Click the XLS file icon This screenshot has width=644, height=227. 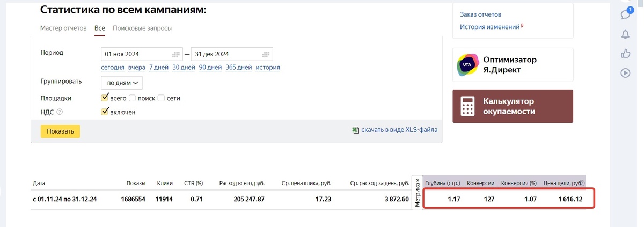355,130
